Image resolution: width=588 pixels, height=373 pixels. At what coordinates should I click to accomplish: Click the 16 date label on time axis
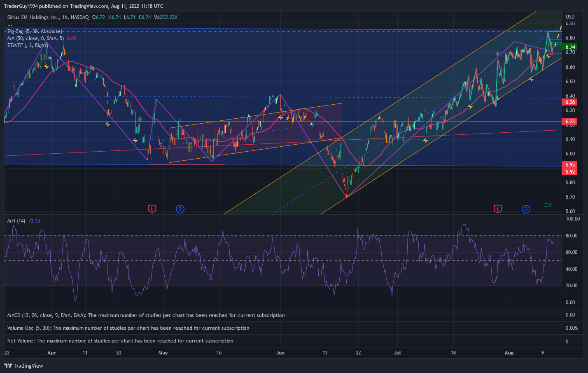tap(219, 353)
